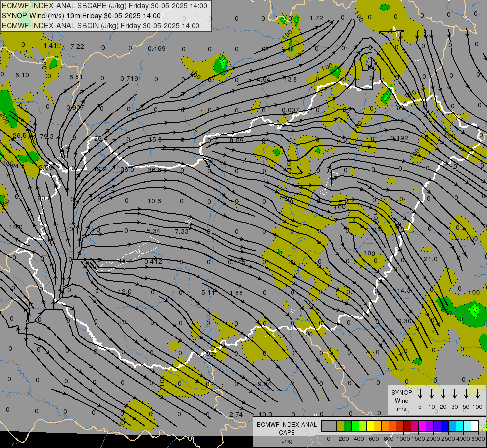Click the 15.8 value on the map
This screenshot has width=487, height=448.
155,139
